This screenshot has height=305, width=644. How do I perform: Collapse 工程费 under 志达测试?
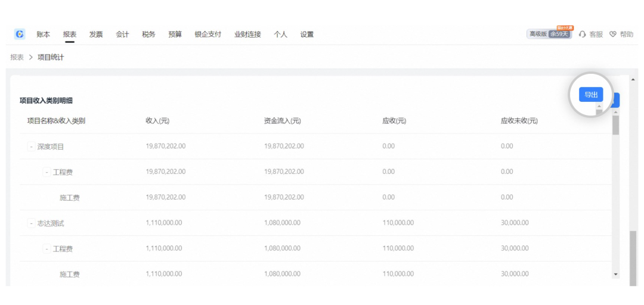(x=47, y=249)
